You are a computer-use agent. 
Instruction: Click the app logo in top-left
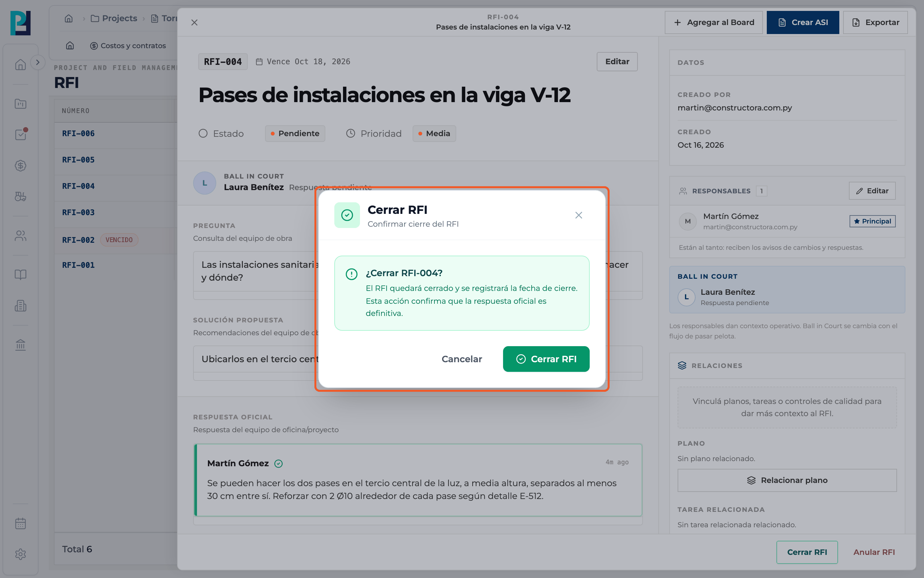coord(21,23)
